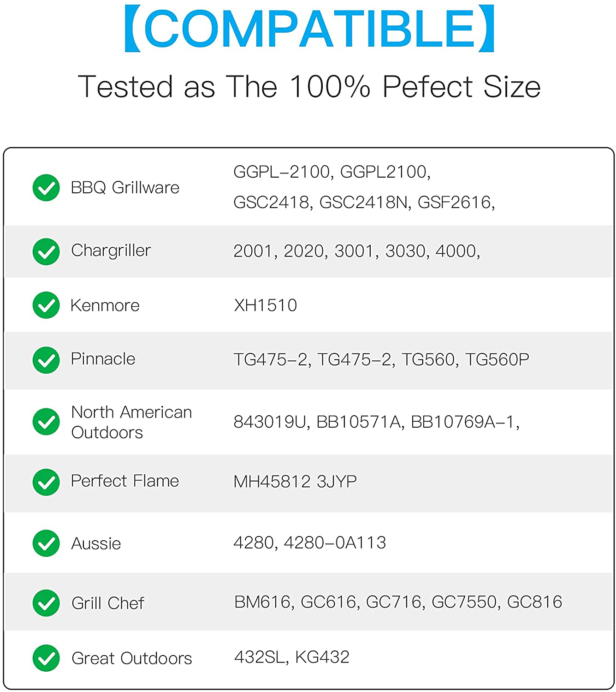This screenshot has width=616, height=692.
Task: Click the green checkmark beside BBQ Grillware
Action: [46, 188]
